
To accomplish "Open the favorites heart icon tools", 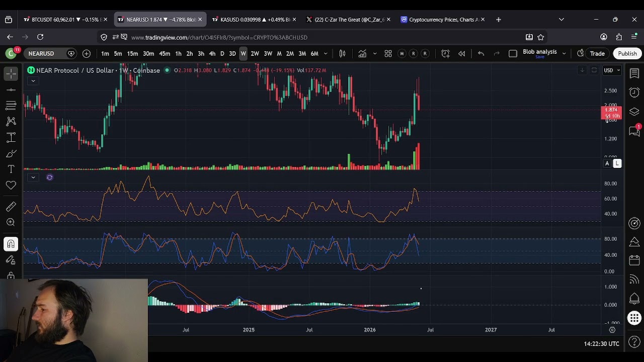I will [x=11, y=186].
